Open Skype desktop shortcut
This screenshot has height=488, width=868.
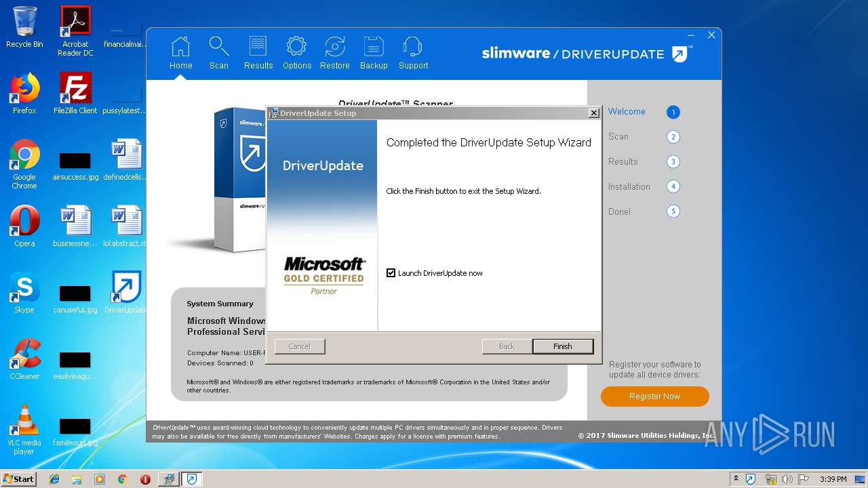tap(24, 293)
